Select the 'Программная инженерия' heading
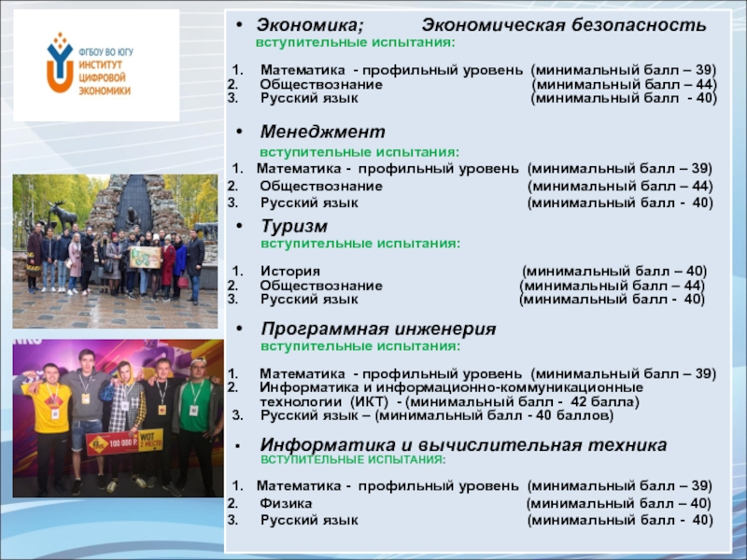 point(378,329)
